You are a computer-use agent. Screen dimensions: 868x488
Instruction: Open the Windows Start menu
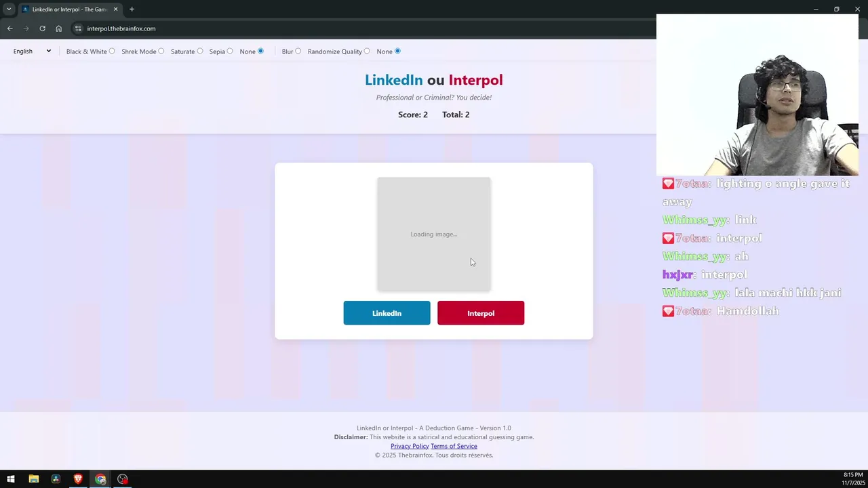click(x=11, y=479)
